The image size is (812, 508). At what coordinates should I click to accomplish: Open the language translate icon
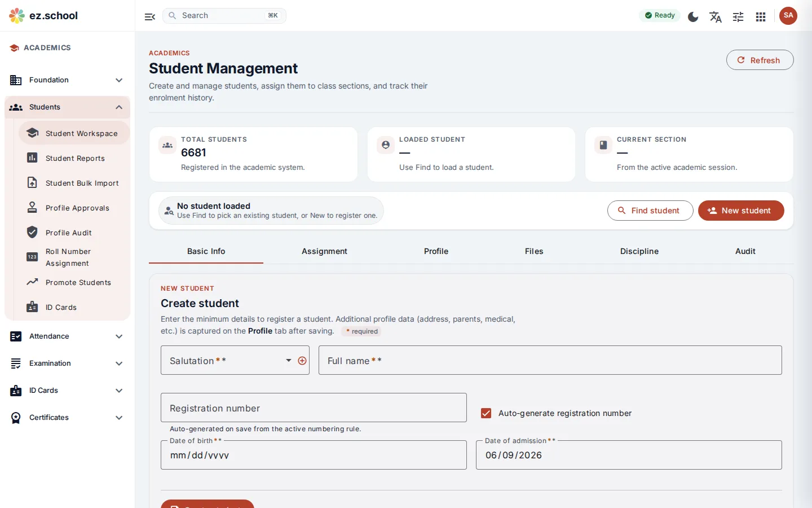(x=716, y=16)
